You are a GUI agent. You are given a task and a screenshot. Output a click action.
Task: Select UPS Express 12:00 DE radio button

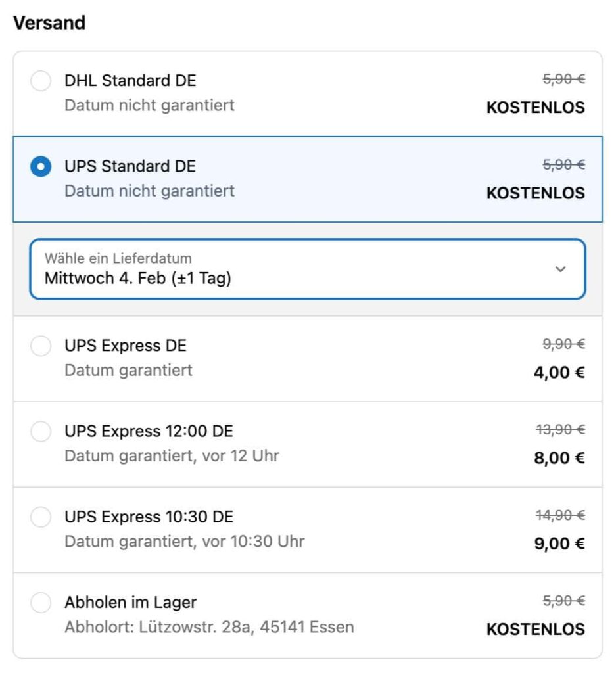(x=41, y=432)
